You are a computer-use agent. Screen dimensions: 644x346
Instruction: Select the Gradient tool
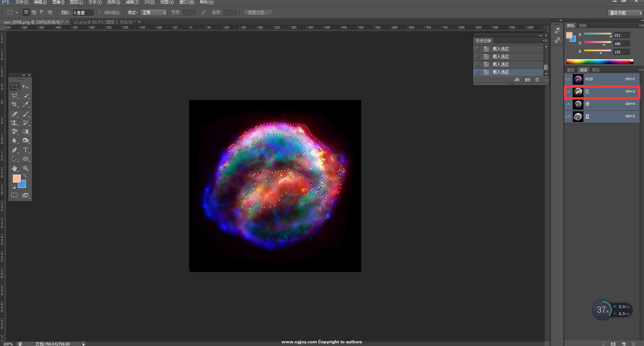tap(26, 131)
